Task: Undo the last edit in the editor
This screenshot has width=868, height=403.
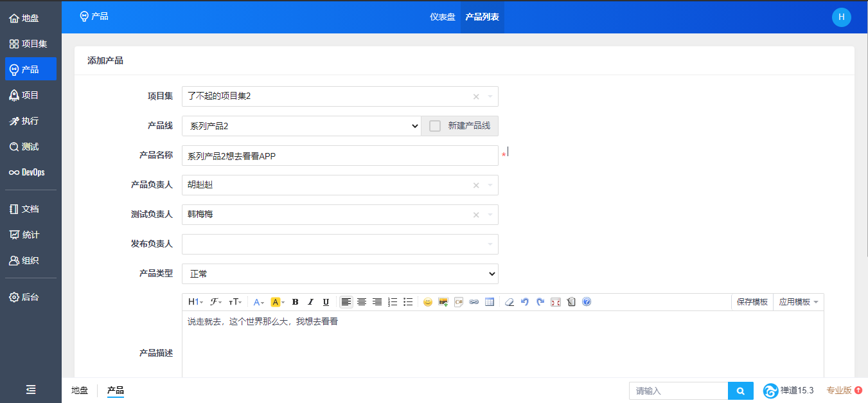Action: 525,302
